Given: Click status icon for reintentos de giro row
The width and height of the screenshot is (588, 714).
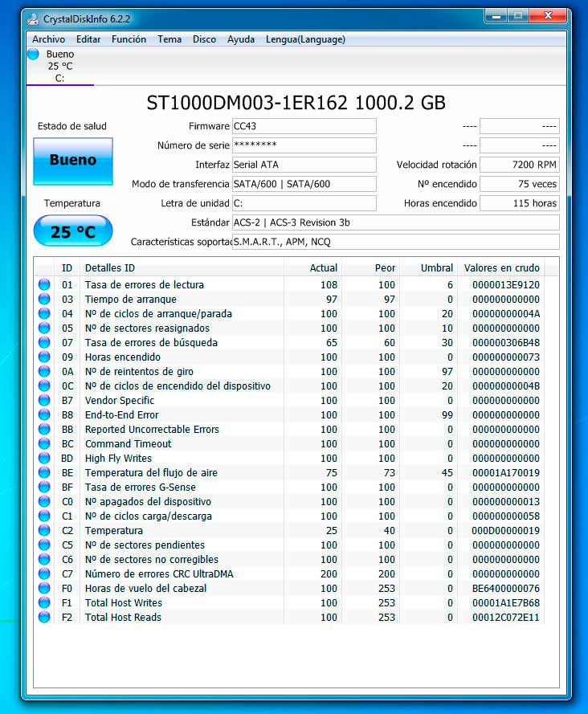Looking at the screenshot, I should pos(44,371).
